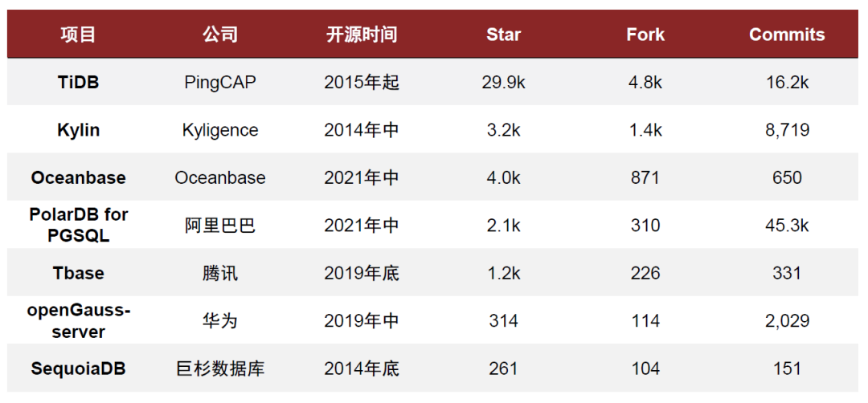This screenshot has height=403, width=868.
Task: Select the 阿里巴巴 company cell
Action: (x=220, y=226)
